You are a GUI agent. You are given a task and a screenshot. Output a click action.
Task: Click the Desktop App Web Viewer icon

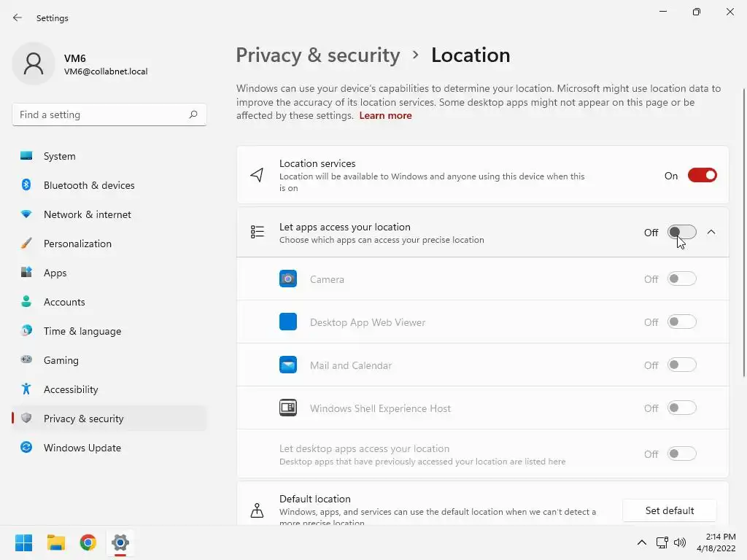point(288,322)
